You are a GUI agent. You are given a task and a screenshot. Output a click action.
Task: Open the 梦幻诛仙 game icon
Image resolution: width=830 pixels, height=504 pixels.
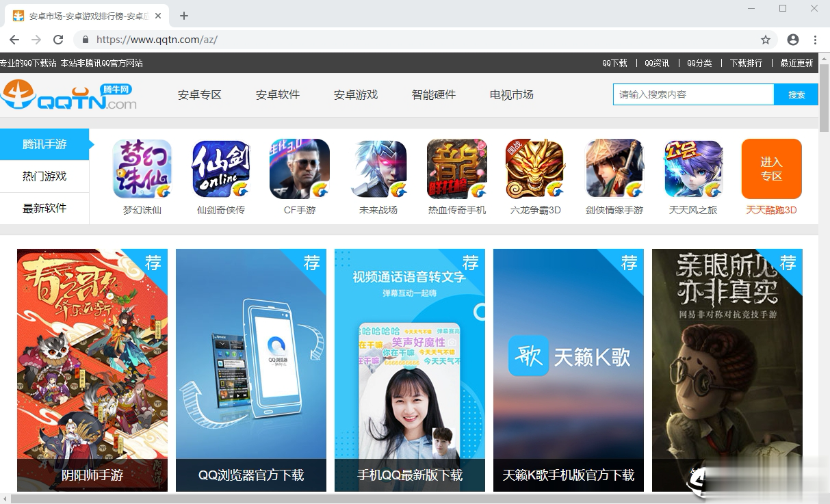coord(142,168)
